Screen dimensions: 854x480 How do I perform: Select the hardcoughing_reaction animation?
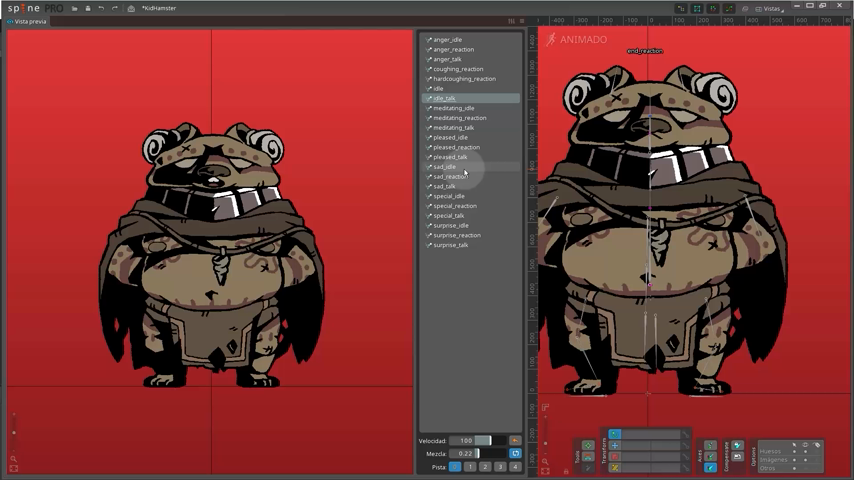point(471,79)
